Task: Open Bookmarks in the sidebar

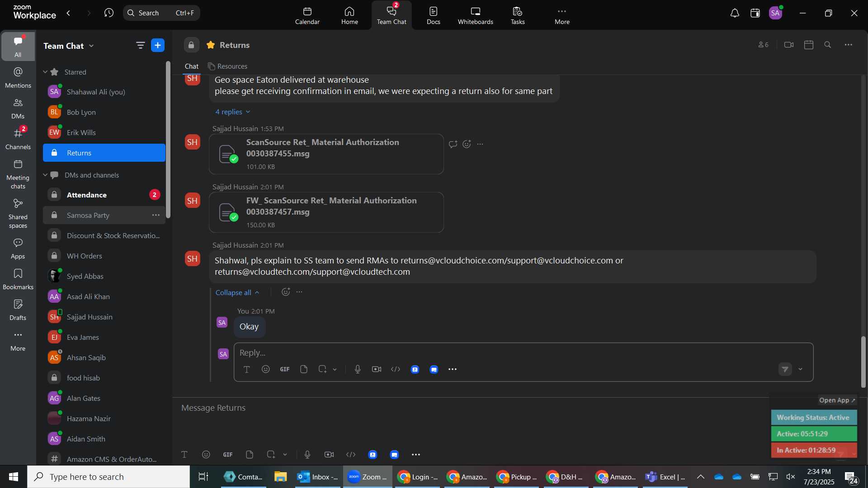Action: point(18,279)
